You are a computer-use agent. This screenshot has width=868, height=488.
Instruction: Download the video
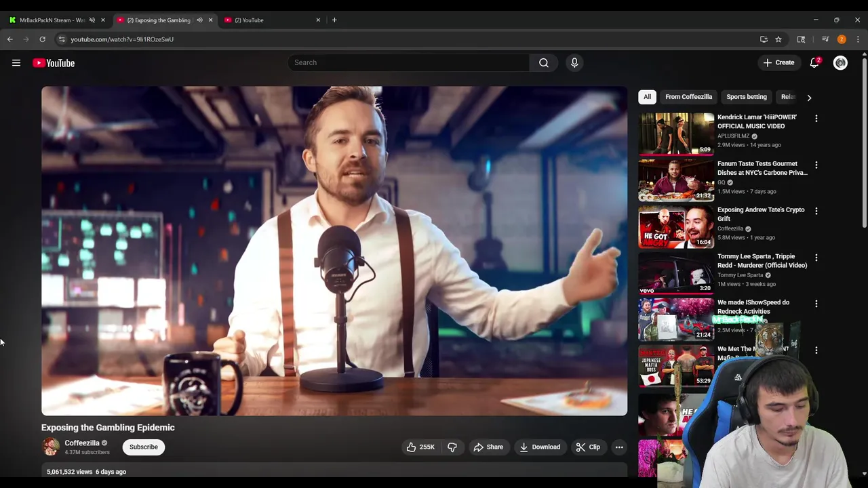[x=540, y=447]
